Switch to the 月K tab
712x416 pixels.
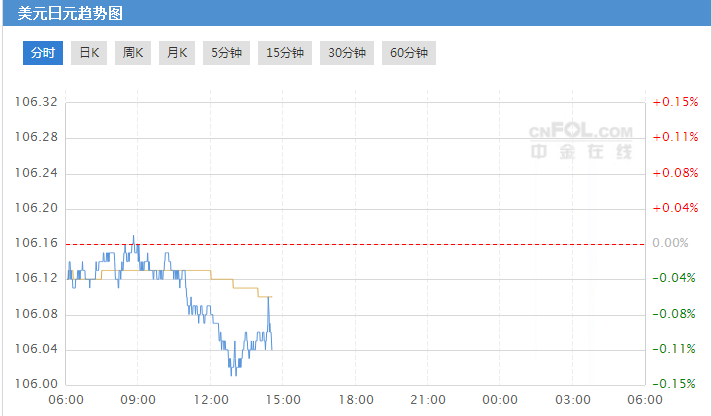click(x=177, y=53)
